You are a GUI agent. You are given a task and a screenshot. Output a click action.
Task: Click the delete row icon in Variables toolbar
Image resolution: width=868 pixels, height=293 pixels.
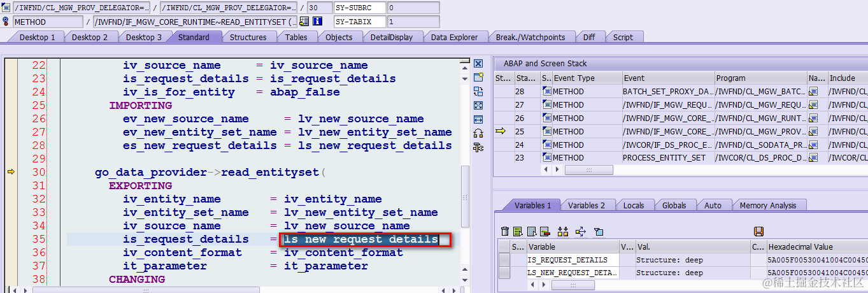pyautogui.click(x=544, y=231)
